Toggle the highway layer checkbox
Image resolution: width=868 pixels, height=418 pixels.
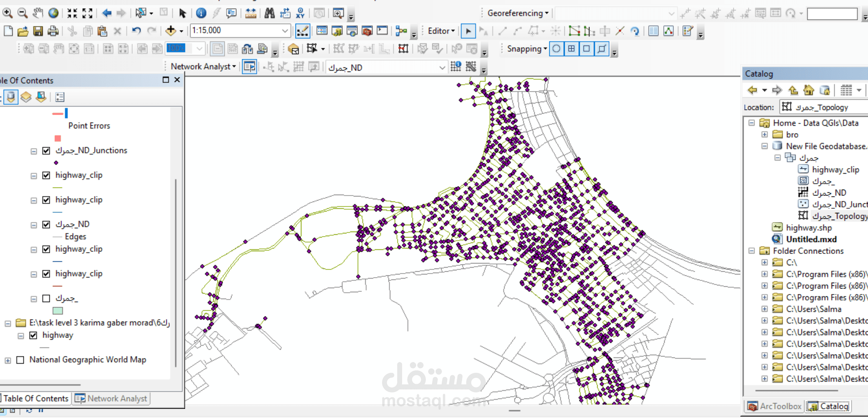click(33, 335)
